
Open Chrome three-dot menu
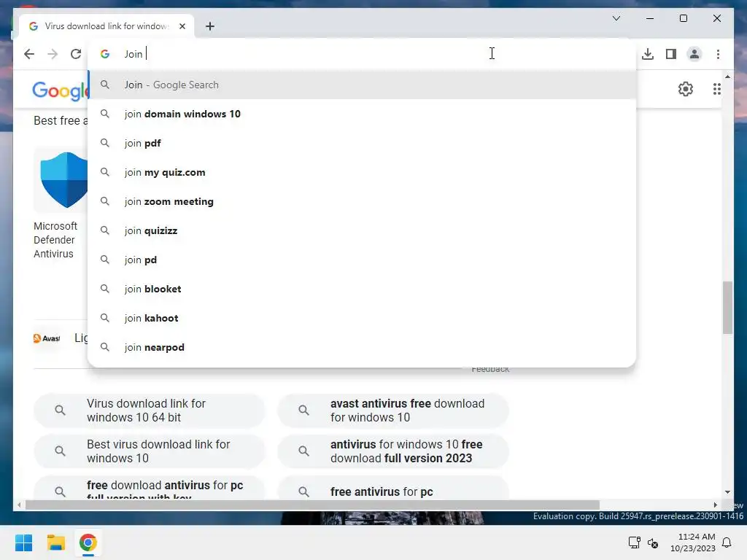coord(718,54)
